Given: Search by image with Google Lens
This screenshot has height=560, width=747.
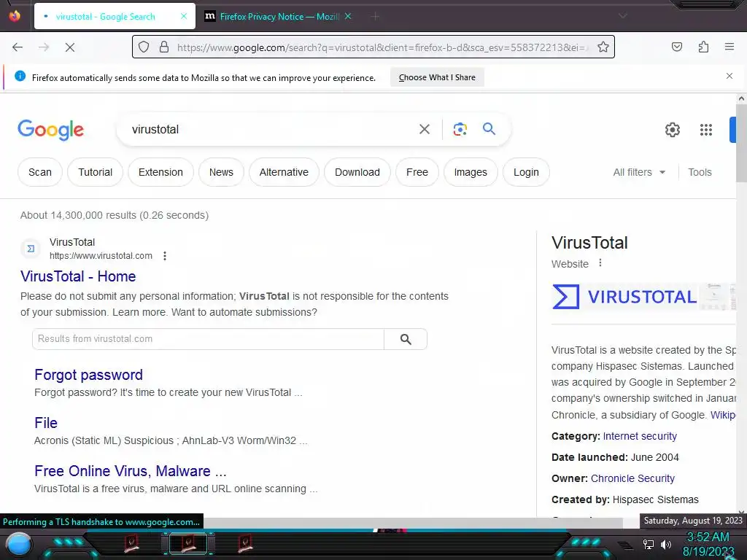Looking at the screenshot, I should pos(460,129).
